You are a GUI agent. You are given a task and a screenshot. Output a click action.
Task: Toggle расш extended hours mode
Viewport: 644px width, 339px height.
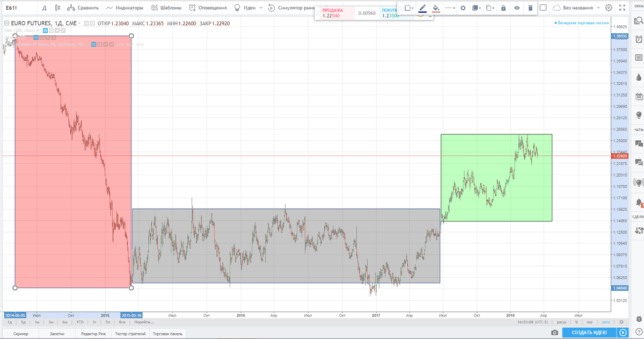click(x=561, y=322)
